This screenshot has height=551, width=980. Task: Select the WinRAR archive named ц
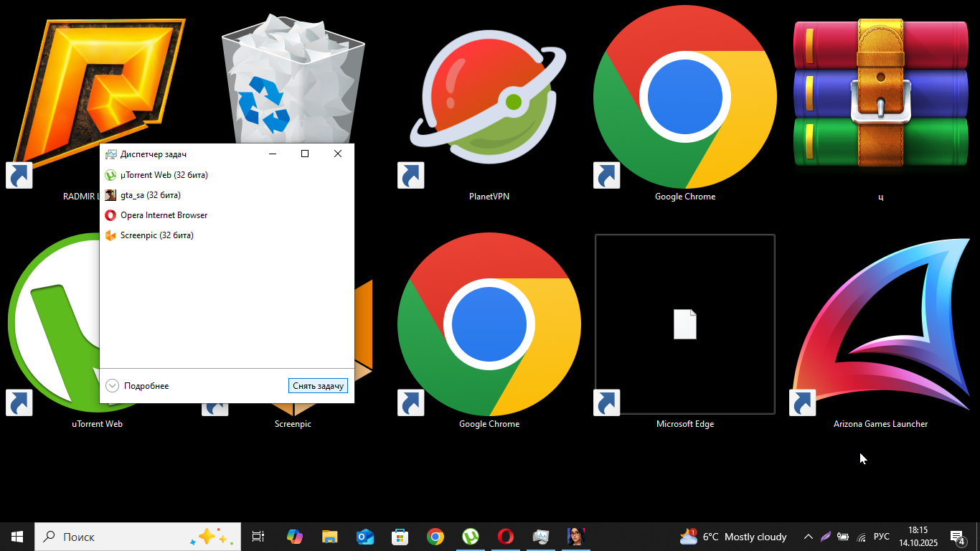point(881,104)
